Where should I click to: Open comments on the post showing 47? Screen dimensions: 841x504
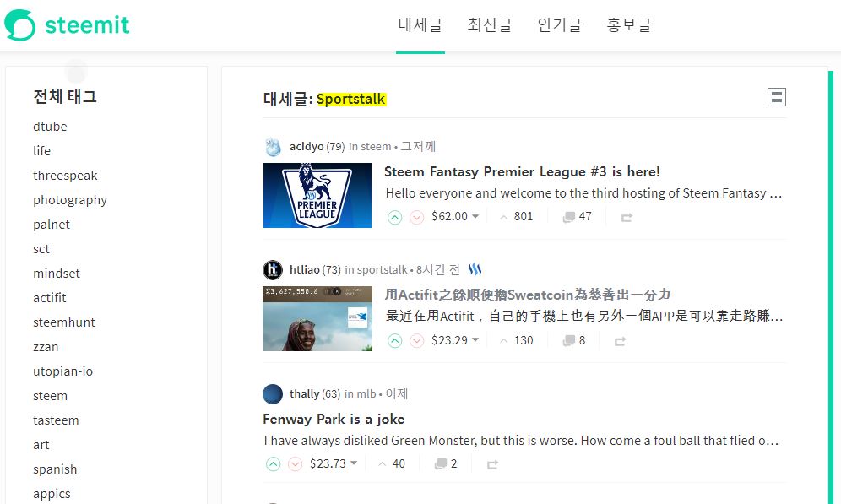coord(577,217)
